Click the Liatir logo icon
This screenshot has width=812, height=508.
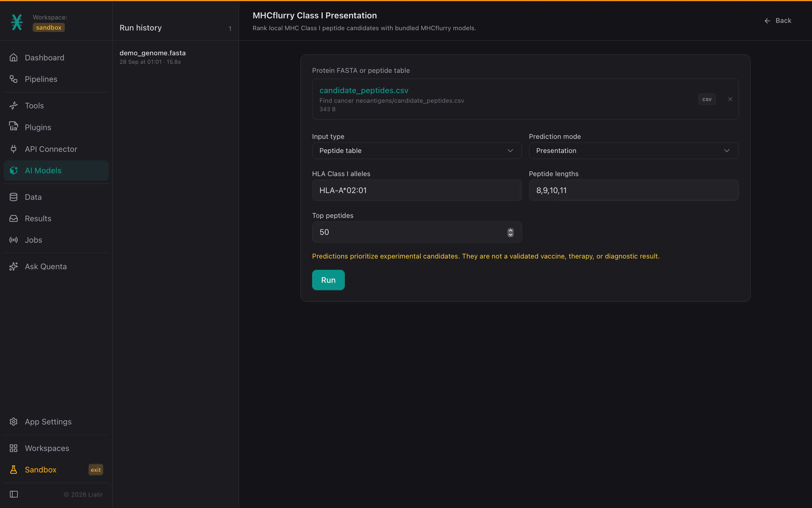click(17, 22)
